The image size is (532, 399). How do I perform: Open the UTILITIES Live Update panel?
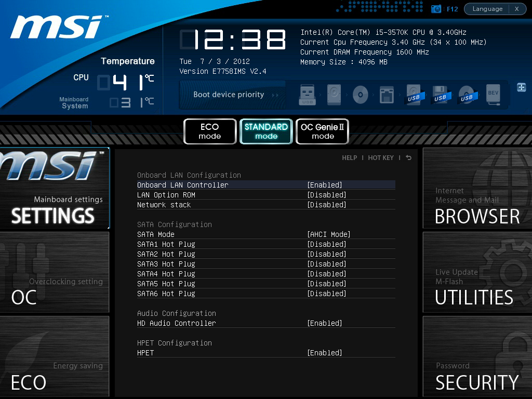tap(477, 272)
